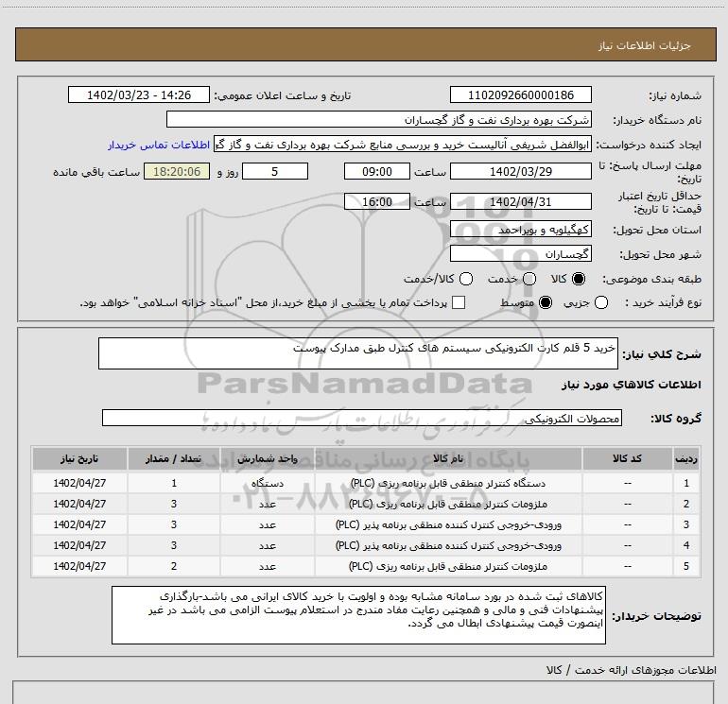Click the remaining days field showing 5
Screen dimensions: 728x704
[x=275, y=171]
